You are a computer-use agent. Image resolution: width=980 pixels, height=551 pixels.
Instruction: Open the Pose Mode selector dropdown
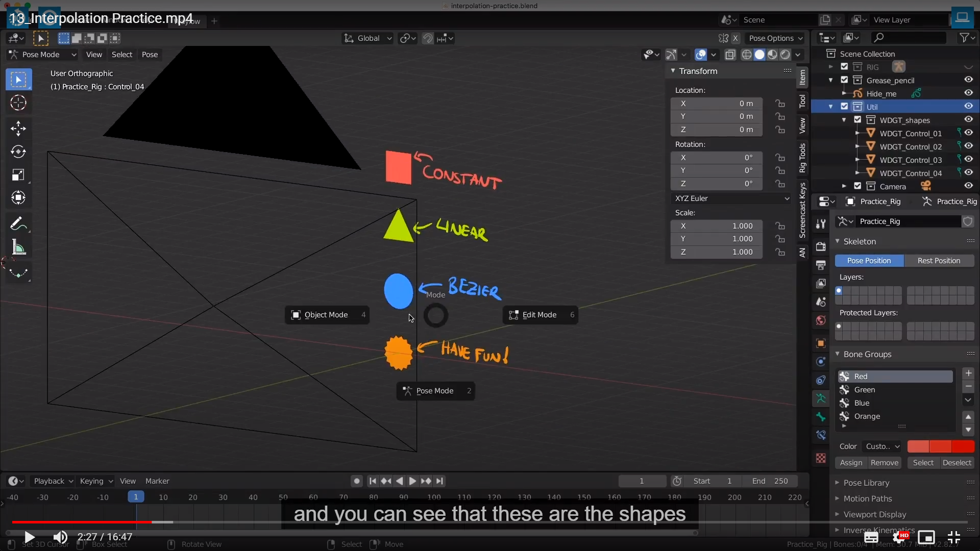43,55
